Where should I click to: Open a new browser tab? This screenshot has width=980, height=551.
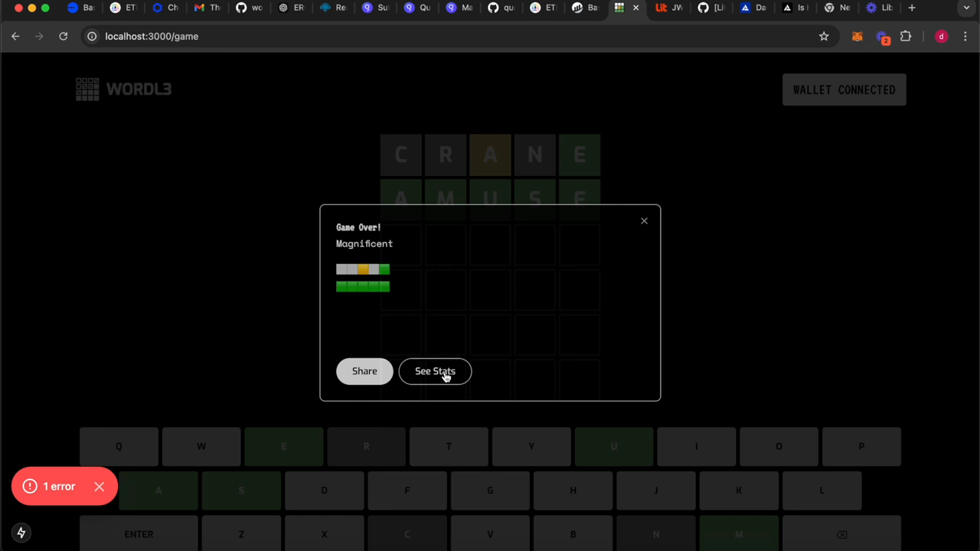[911, 8]
